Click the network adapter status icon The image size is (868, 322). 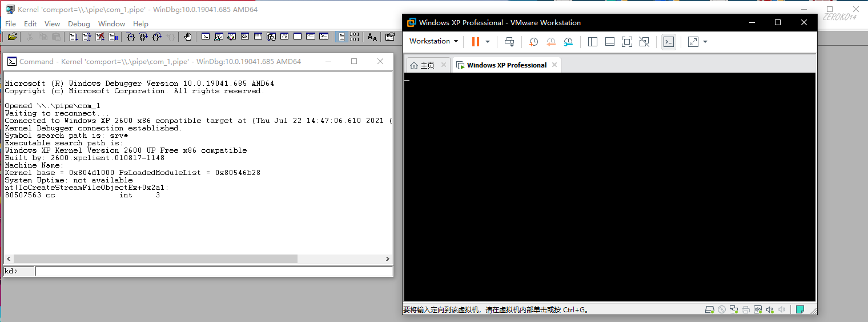point(734,309)
